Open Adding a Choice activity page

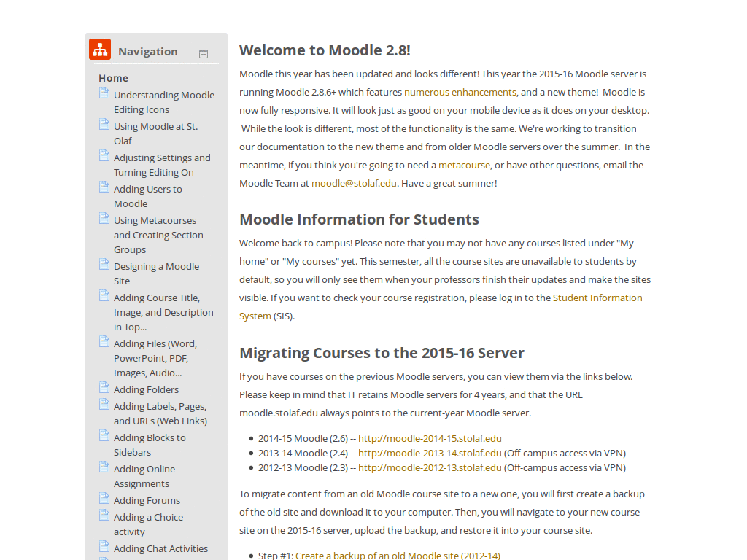(x=148, y=525)
